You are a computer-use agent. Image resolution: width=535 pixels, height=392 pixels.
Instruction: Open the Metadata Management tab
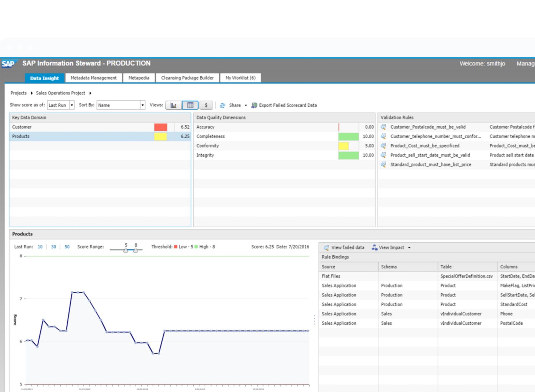[x=93, y=78]
